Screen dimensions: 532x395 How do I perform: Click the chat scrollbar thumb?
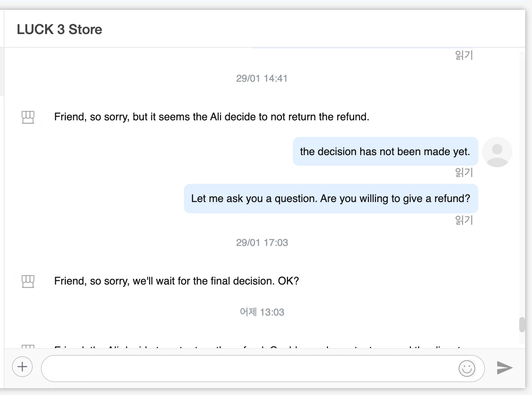pyautogui.click(x=522, y=325)
